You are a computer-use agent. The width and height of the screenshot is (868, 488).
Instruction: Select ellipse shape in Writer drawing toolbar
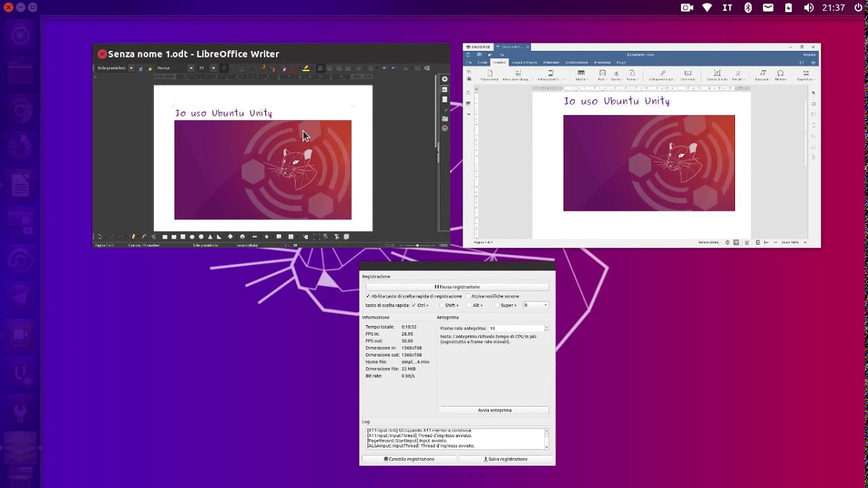pyautogui.click(x=192, y=237)
